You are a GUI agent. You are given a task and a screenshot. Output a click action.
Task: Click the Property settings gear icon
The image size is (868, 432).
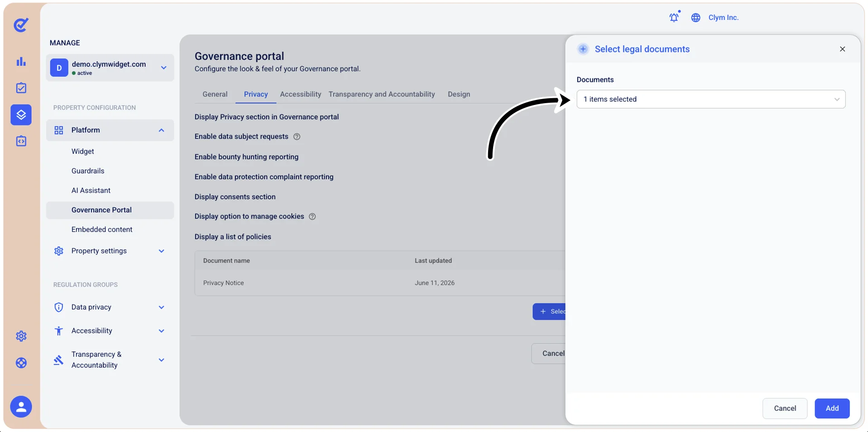(59, 251)
